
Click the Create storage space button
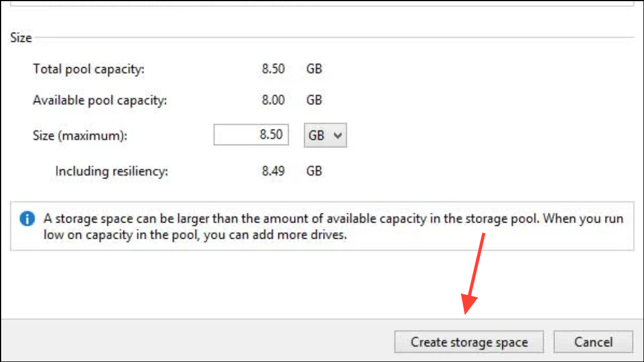coord(469,342)
